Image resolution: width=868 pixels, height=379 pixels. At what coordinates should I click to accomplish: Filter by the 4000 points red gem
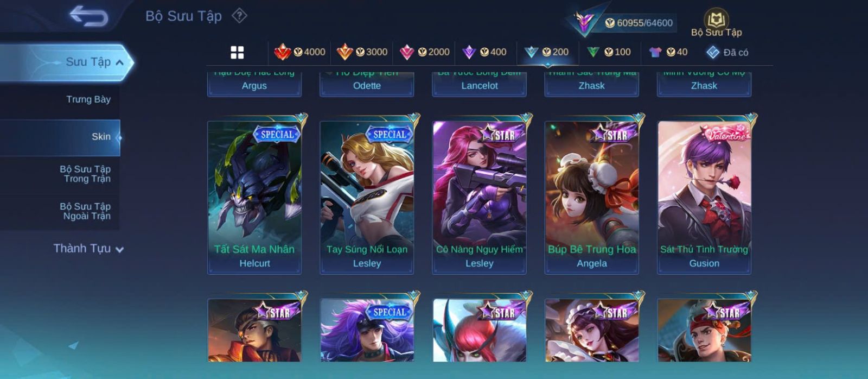tap(299, 52)
